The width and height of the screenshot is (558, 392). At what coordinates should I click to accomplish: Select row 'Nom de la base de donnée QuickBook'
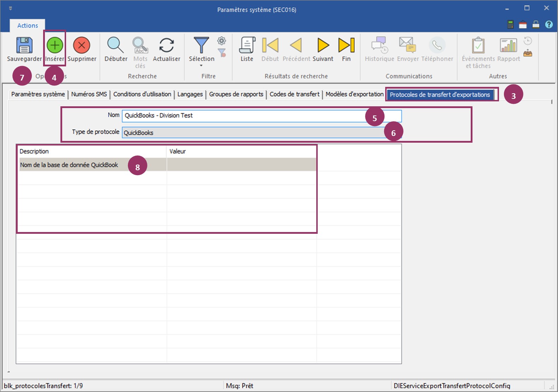click(x=168, y=165)
